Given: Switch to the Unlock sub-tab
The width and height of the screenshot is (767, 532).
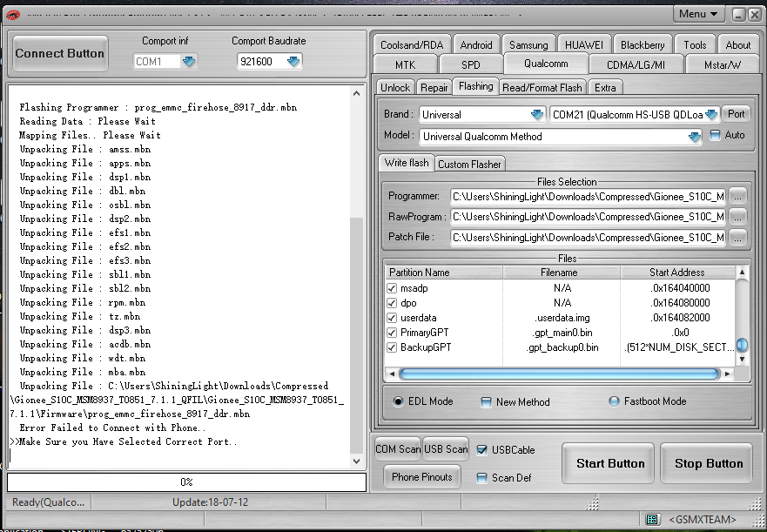Looking at the screenshot, I should click(x=395, y=88).
